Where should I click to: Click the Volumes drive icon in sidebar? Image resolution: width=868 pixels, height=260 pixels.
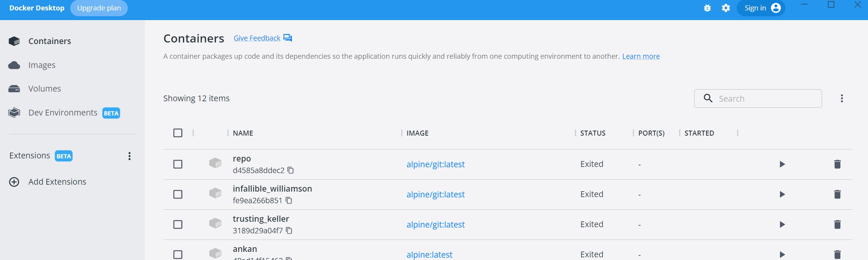pyautogui.click(x=14, y=89)
